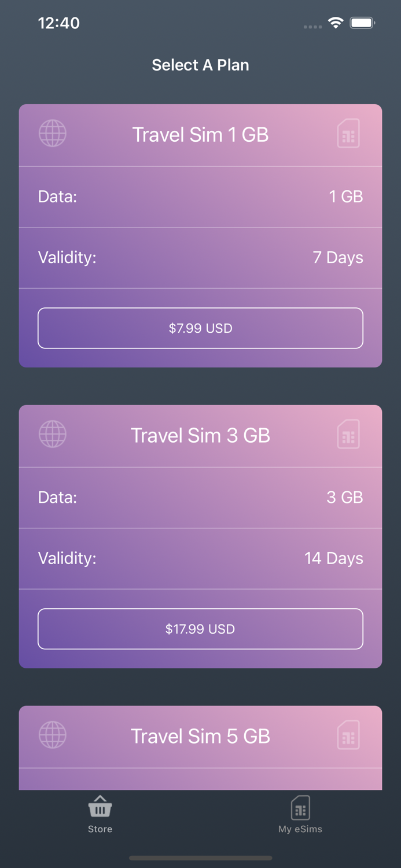Click the globe icon on Travel Sim 1 GB card
Image resolution: width=401 pixels, height=868 pixels.
[52, 133]
